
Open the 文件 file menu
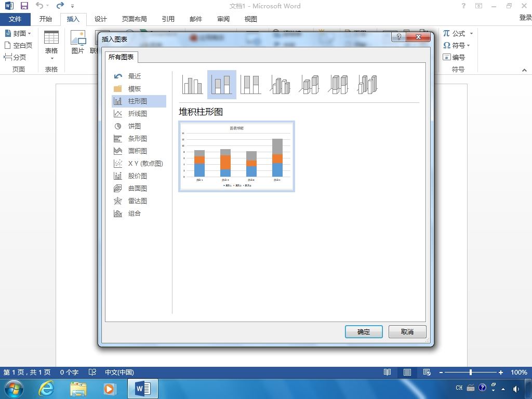[15, 19]
